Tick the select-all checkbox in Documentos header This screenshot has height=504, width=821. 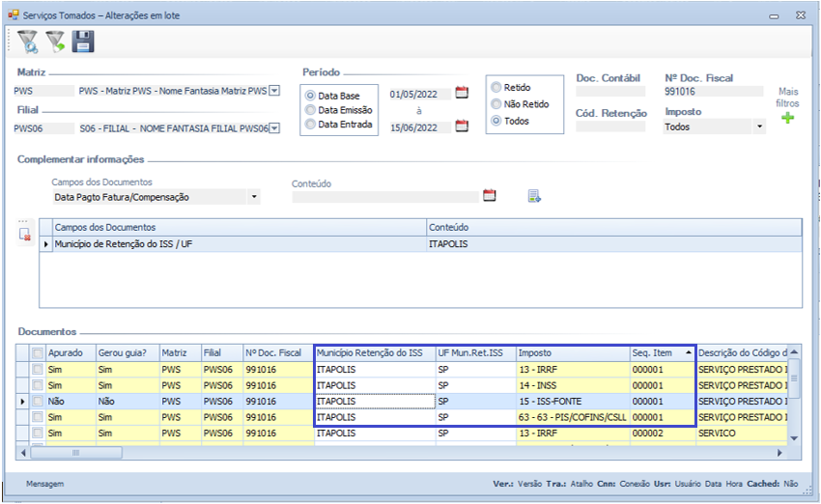(38, 353)
